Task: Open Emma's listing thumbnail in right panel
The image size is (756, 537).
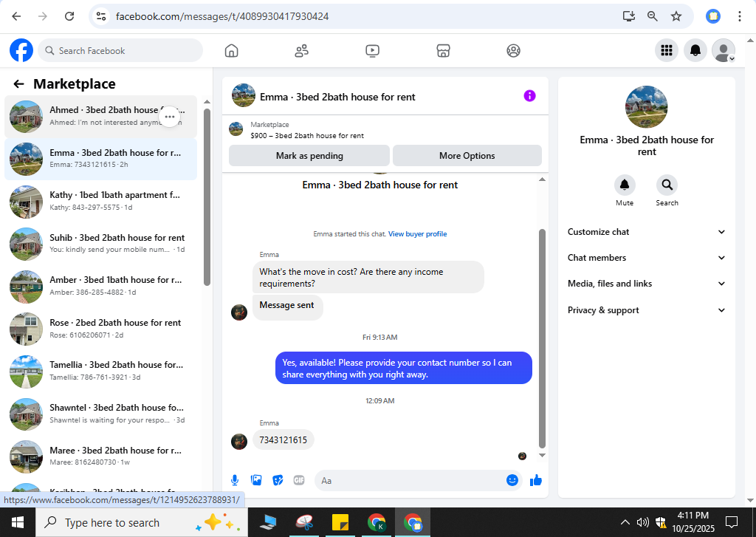Action: pos(646,107)
